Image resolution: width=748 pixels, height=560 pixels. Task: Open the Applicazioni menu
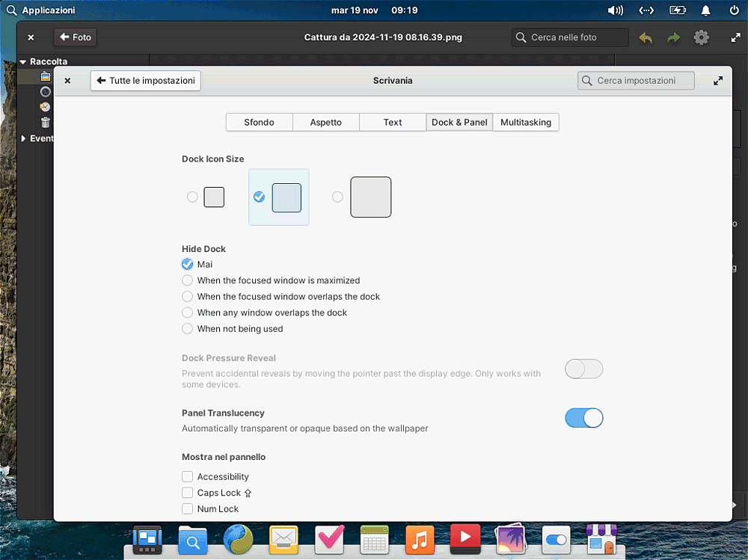[x=40, y=10]
